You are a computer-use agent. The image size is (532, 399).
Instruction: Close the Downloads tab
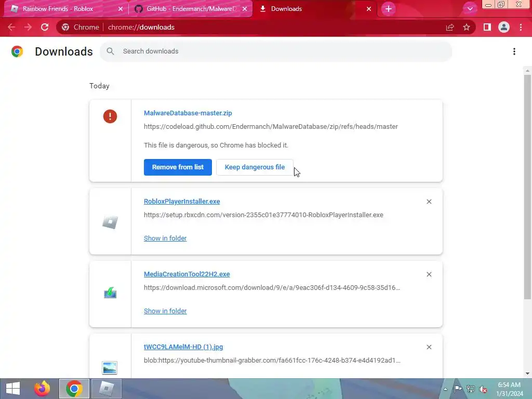[x=369, y=9]
